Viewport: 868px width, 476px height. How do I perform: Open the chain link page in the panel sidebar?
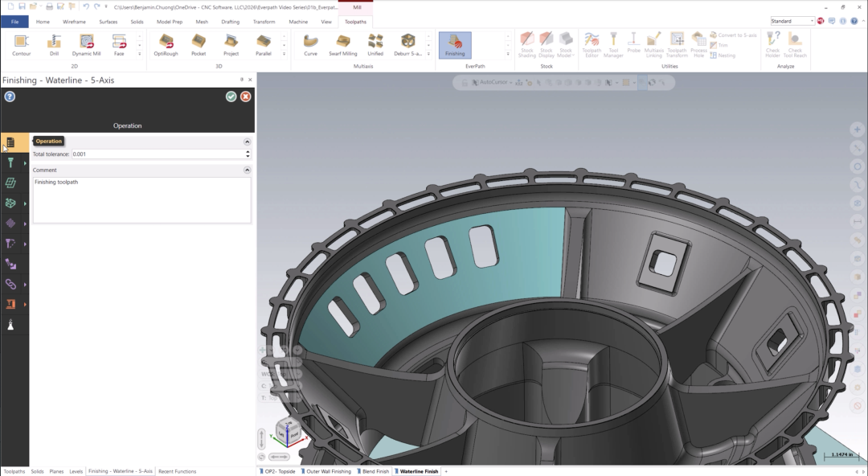pos(10,285)
